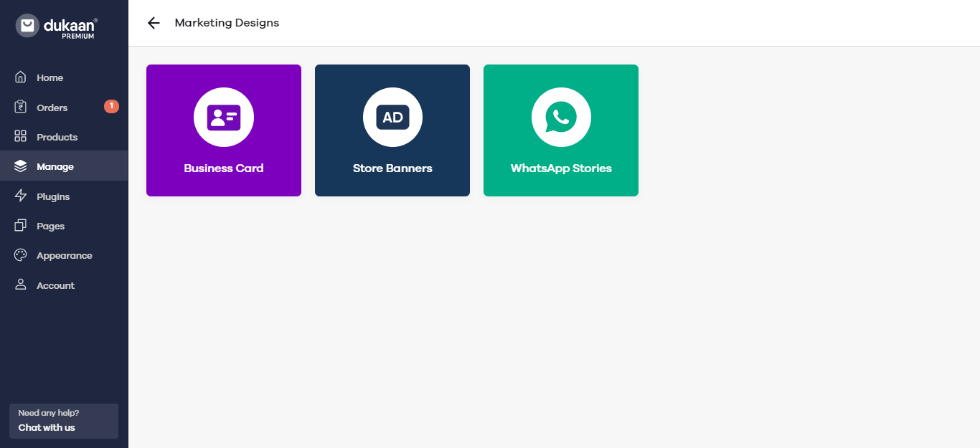Image resolution: width=980 pixels, height=448 pixels.
Task: Click the Account person icon
Action: [21, 285]
